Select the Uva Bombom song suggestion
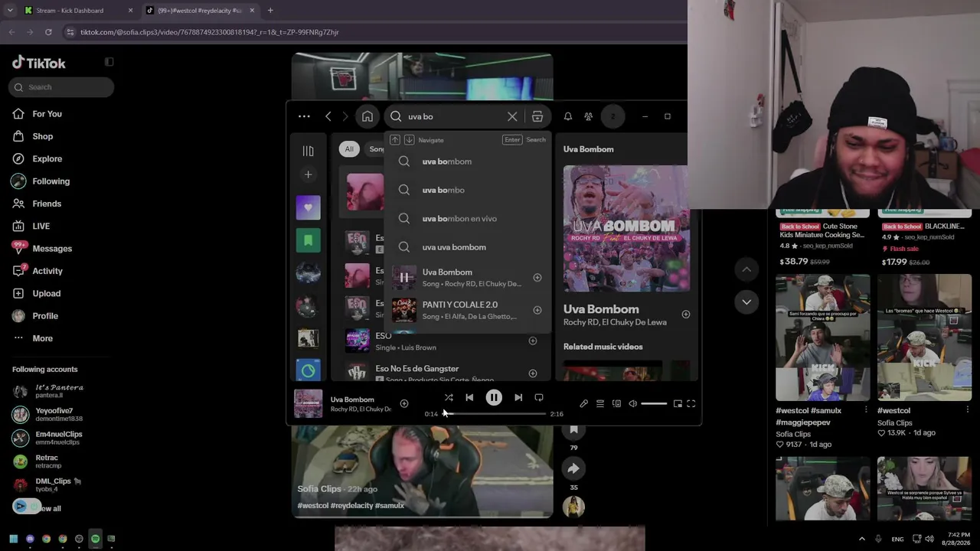980x551 pixels. click(x=468, y=278)
